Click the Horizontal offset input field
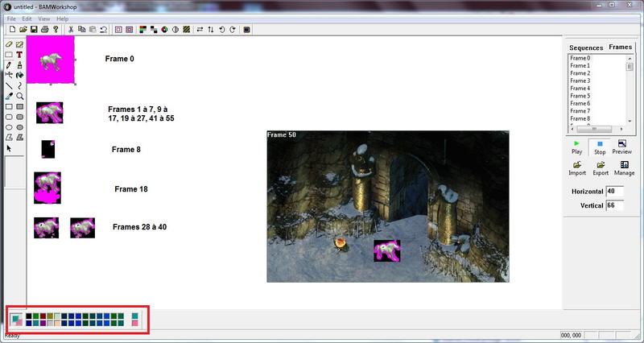Viewport: 644px width, 343px height. tap(615, 192)
